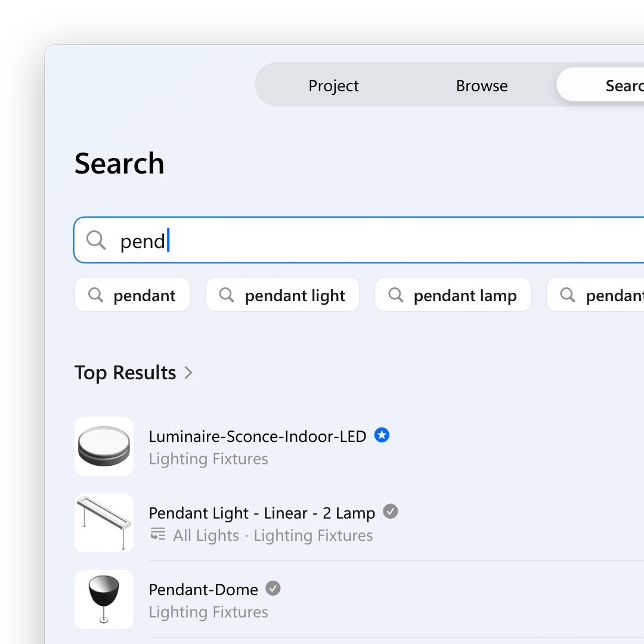
Task: Click magnifier icon in pendant lamp chip
Action: point(396,295)
